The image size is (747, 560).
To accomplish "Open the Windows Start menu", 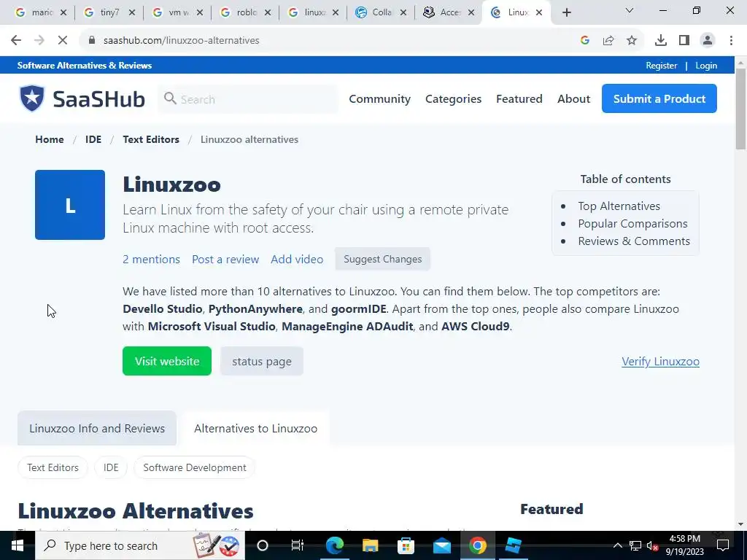I will [18, 545].
